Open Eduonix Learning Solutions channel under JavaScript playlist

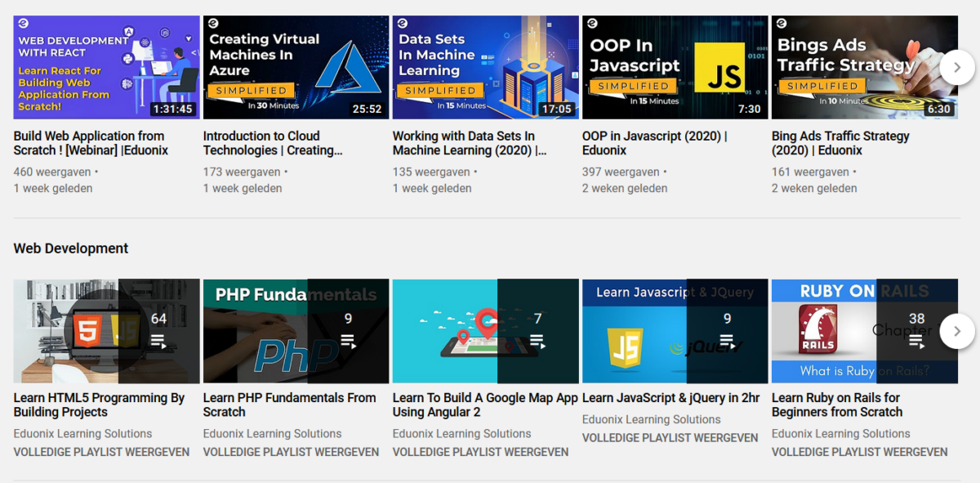[x=652, y=419]
